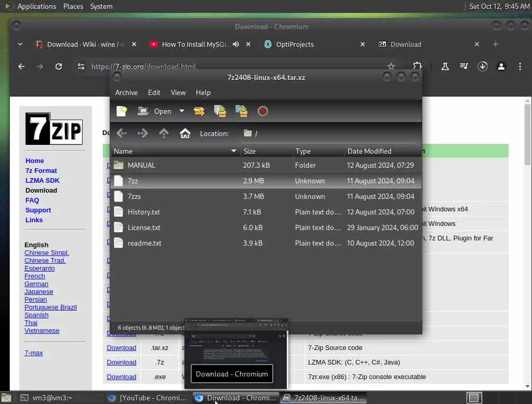Select the 7zzs file row

[x=266, y=196]
